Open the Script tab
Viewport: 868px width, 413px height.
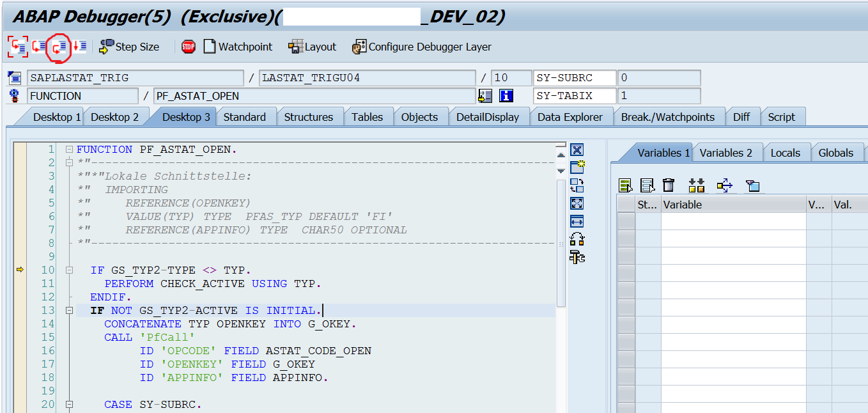(x=782, y=117)
